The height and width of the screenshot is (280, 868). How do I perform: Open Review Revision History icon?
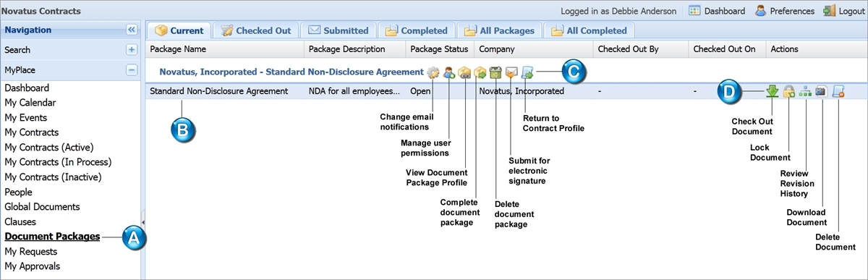pyautogui.click(x=805, y=91)
